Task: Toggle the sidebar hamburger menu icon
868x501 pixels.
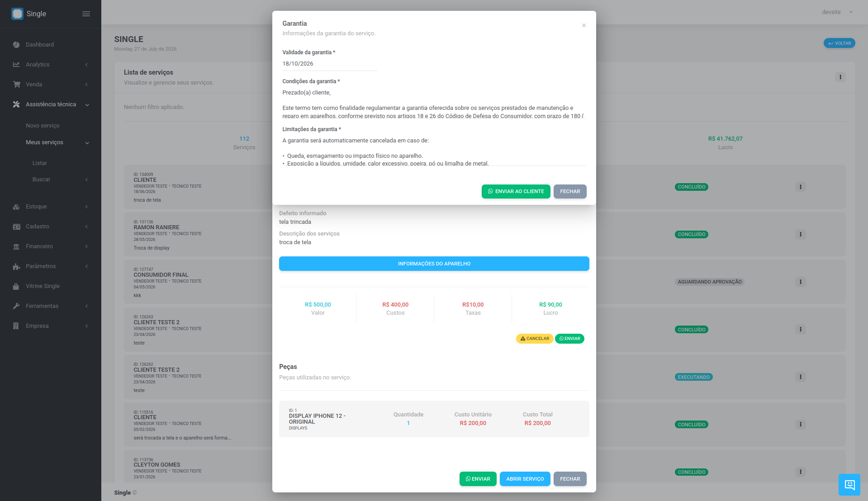Action: (x=86, y=14)
